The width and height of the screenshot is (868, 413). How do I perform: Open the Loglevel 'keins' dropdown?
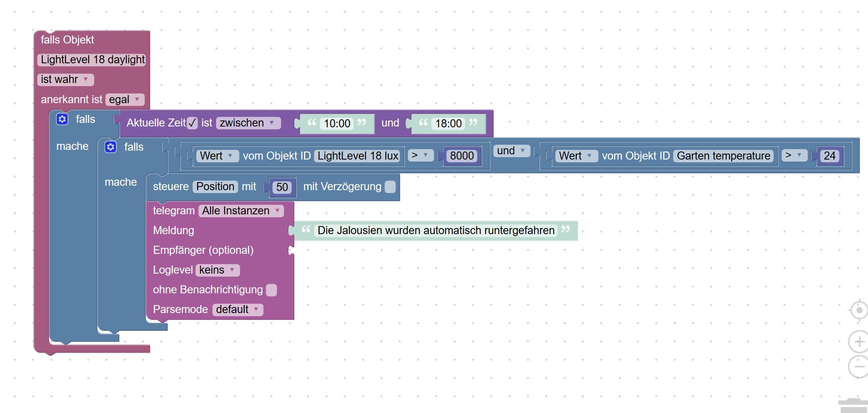click(x=218, y=270)
